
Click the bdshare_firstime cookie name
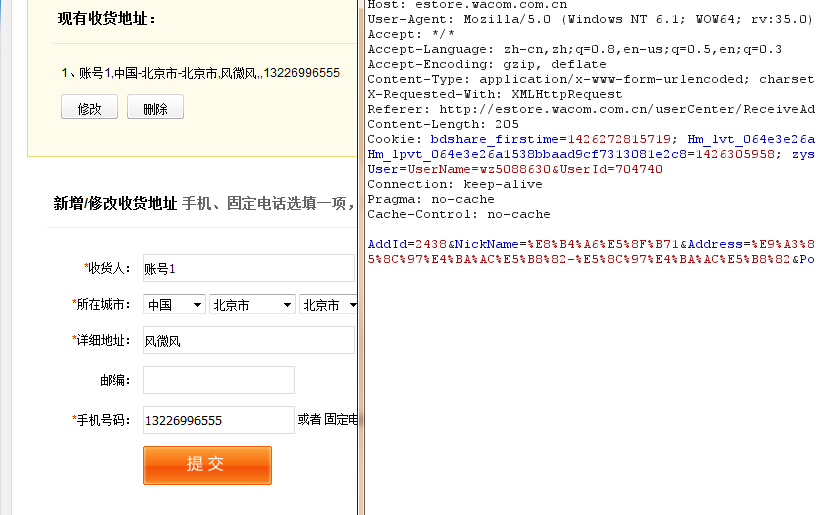click(494, 139)
